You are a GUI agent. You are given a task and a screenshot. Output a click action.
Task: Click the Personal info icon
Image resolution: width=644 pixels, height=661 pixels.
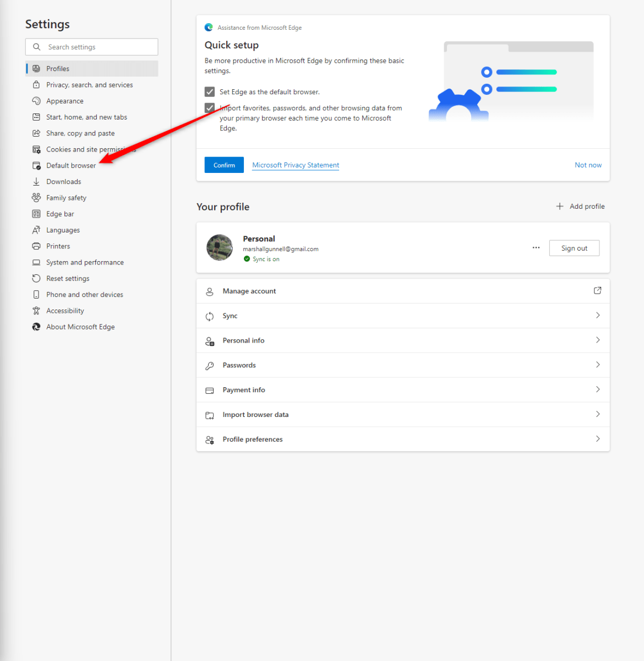point(210,341)
